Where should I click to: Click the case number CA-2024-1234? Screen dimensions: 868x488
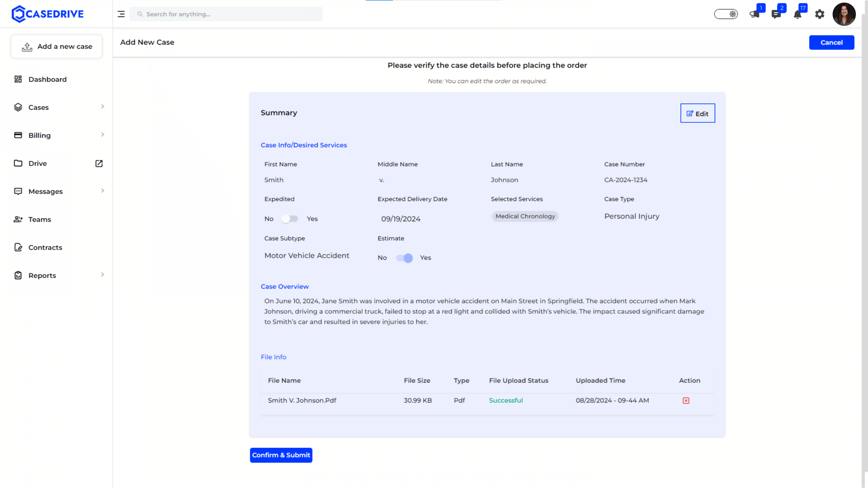click(x=625, y=180)
